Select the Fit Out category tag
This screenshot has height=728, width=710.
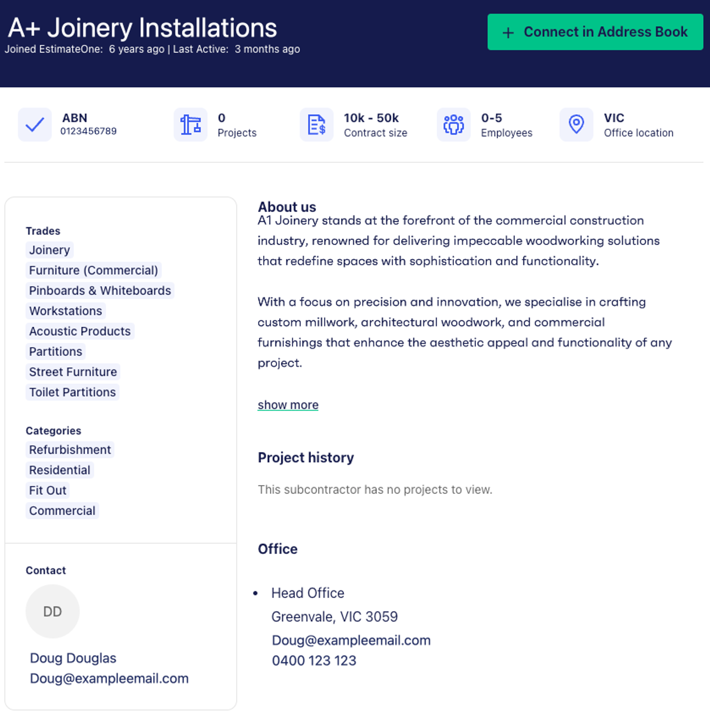(47, 490)
